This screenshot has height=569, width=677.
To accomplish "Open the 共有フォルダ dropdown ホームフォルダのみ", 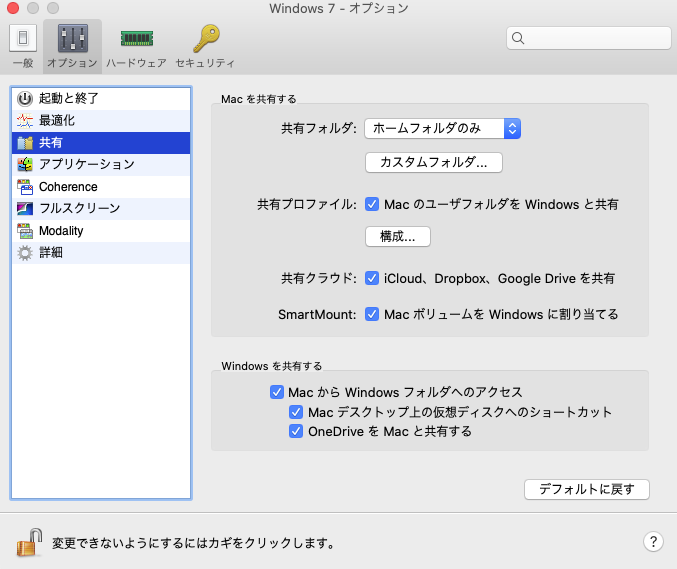I will tap(443, 128).
